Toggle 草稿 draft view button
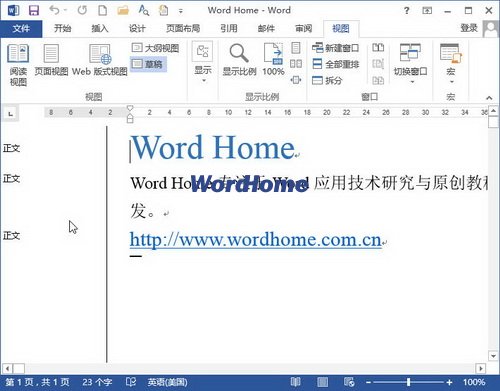The width and height of the screenshot is (500, 391). (x=148, y=64)
